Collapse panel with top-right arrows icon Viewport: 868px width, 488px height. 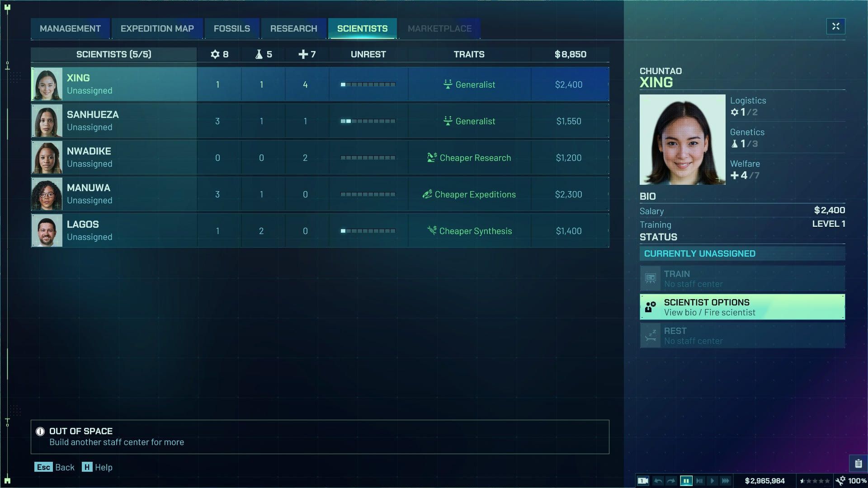(835, 27)
